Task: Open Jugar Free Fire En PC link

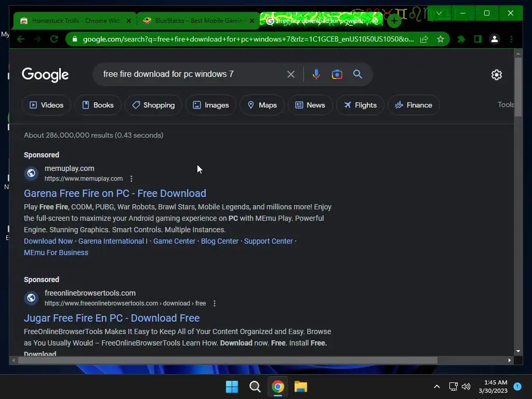Action: pos(112,318)
